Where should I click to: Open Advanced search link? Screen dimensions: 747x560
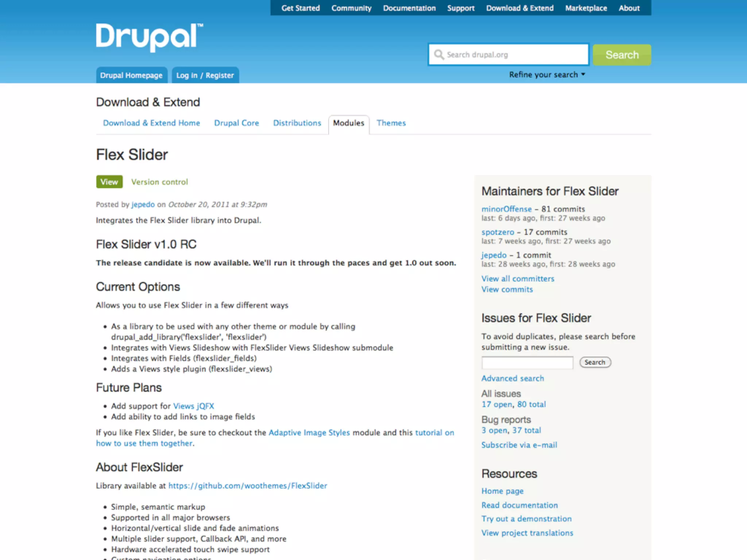512,378
